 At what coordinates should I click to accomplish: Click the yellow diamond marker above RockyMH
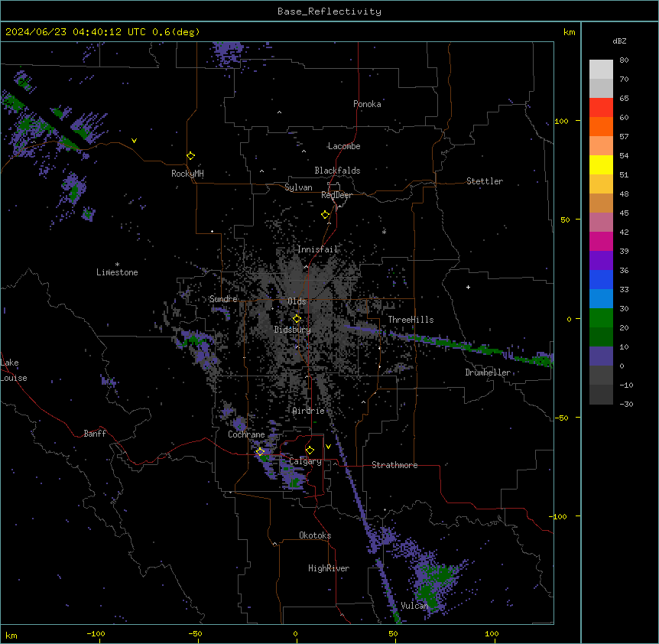(x=190, y=156)
